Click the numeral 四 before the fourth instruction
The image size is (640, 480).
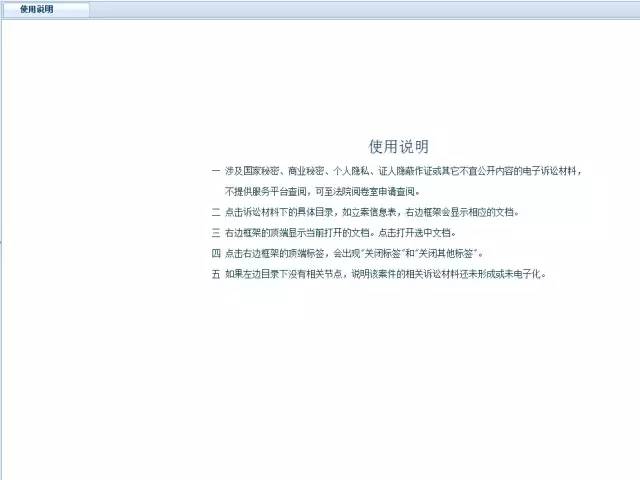click(215, 253)
